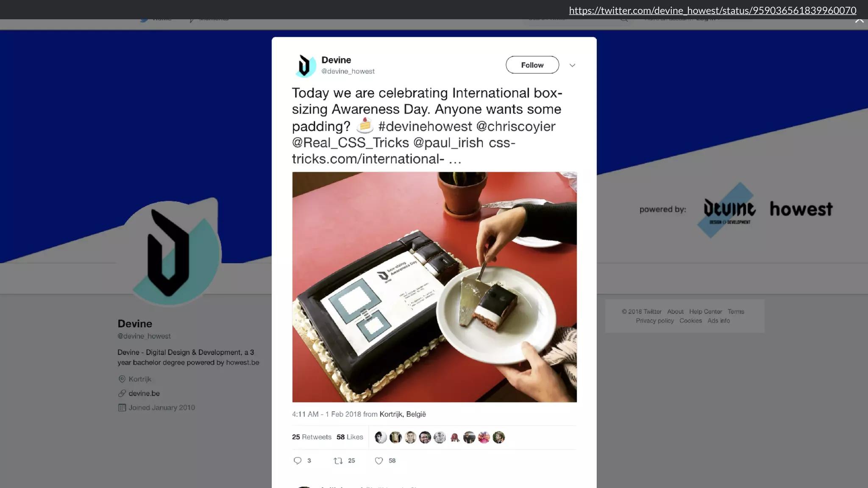Click the fifth liker avatar
The height and width of the screenshot is (488, 868).
(440, 437)
